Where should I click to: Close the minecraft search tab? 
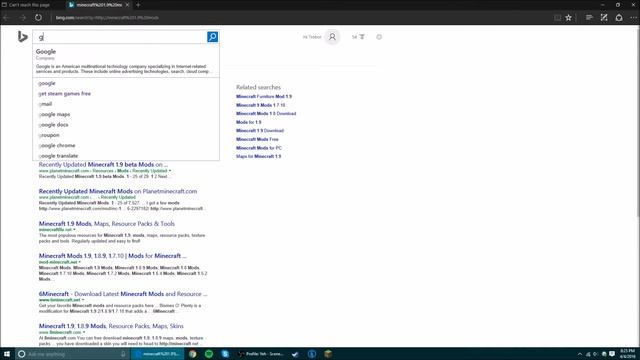[x=127, y=5]
